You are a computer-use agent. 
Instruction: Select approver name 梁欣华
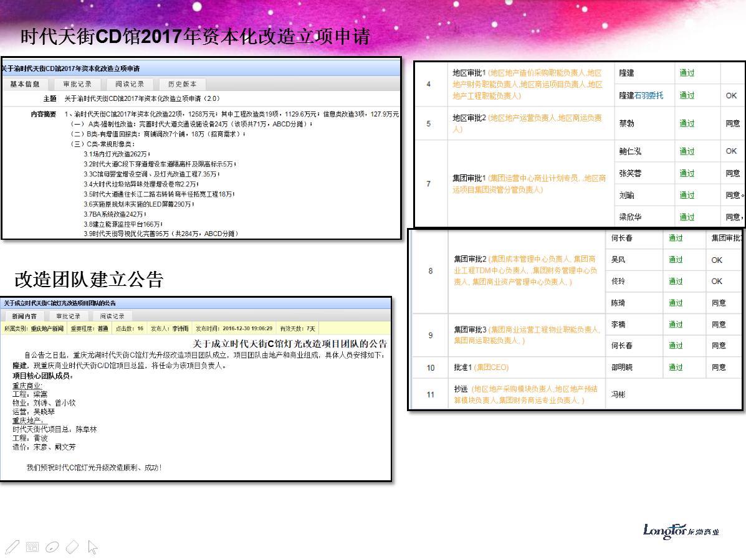coord(630,217)
